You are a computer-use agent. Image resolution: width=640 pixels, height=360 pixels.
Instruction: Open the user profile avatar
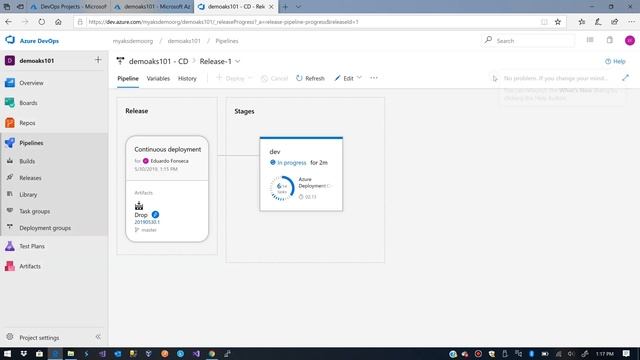click(x=630, y=40)
